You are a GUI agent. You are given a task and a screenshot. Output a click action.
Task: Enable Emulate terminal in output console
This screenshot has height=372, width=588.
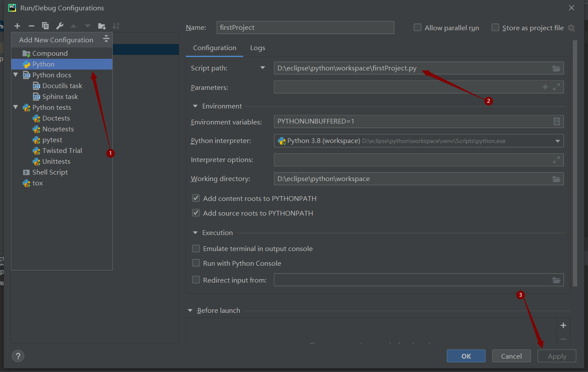click(x=196, y=248)
